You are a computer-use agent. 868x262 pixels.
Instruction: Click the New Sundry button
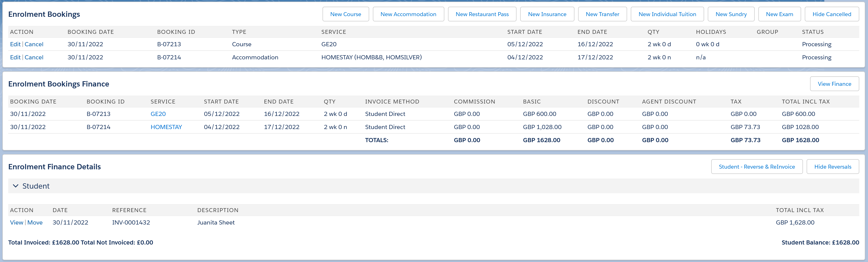tap(731, 14)
